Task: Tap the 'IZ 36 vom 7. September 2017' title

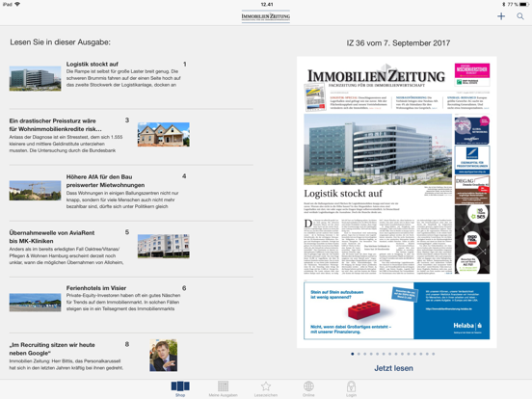Action: pyautogui.click(x=398, y=43)
